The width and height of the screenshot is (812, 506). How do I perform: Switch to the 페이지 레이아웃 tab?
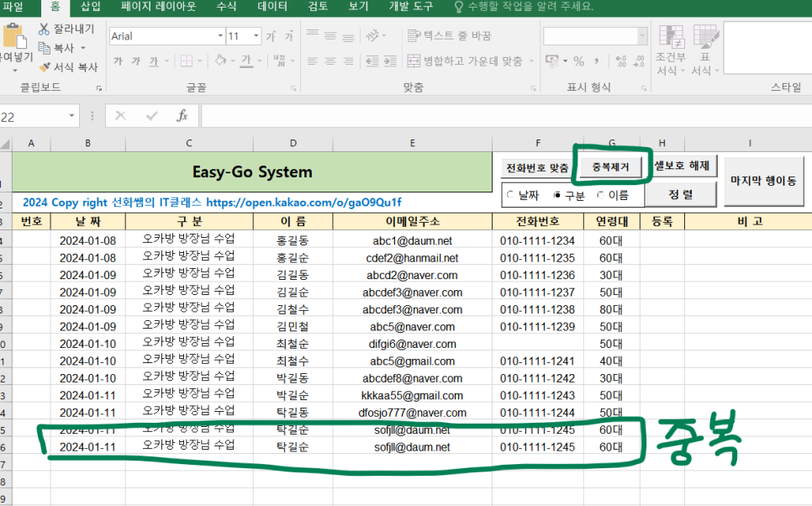(159, 7)
